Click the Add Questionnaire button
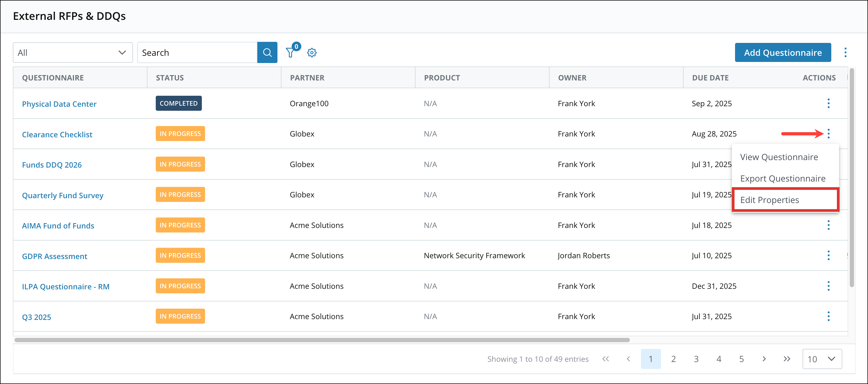 pyautogui.click(x=783, y=52)
